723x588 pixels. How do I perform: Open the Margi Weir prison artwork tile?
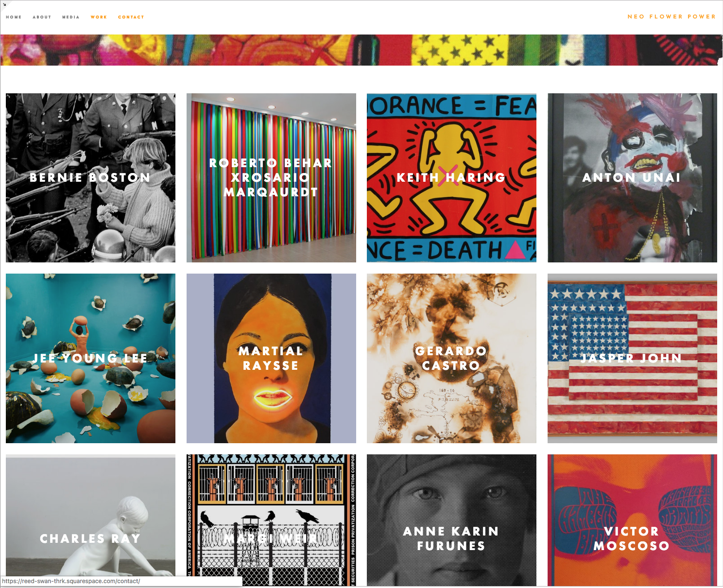click(271, 520)
